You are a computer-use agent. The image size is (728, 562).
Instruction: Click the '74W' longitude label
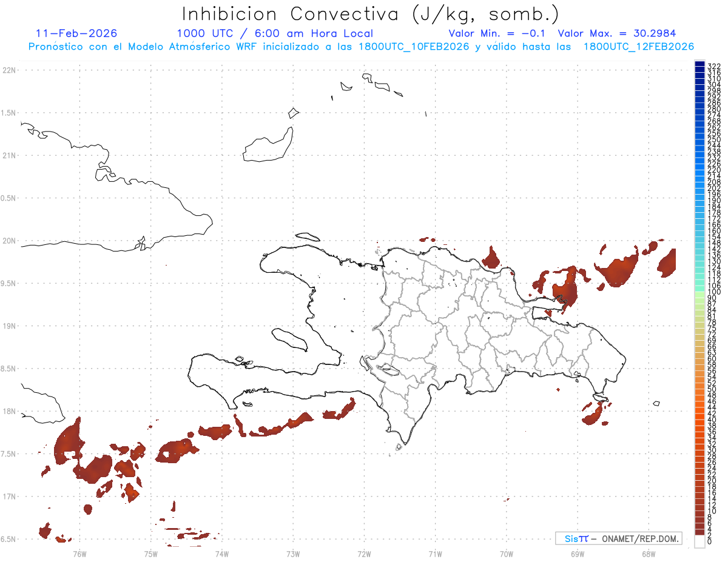tap(222, 553)
